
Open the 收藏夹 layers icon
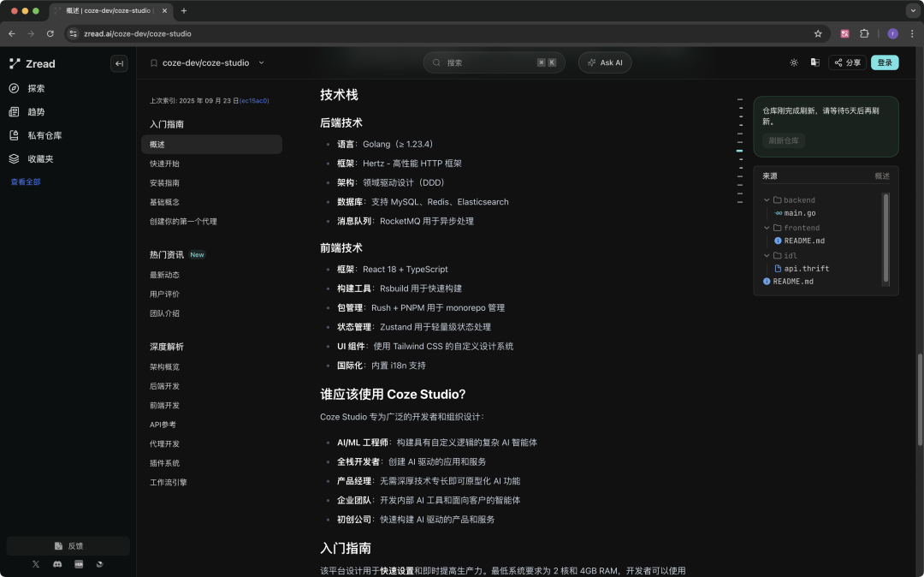pyautogui.click(x=15, y=159)
